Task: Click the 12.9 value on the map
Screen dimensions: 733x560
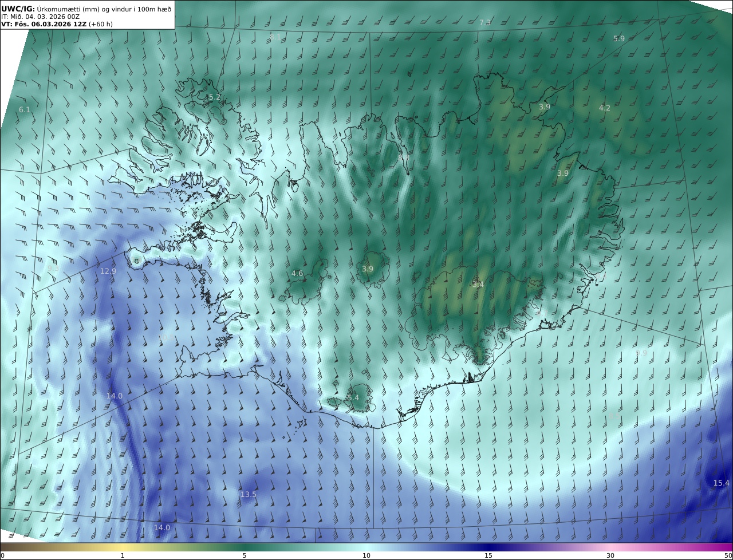Action: point(108,271)
